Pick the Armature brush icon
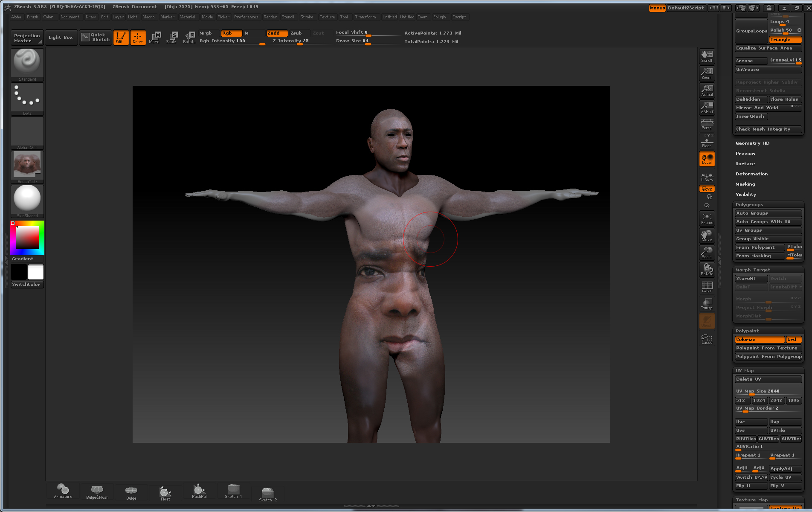 click(x=63, y=491)
